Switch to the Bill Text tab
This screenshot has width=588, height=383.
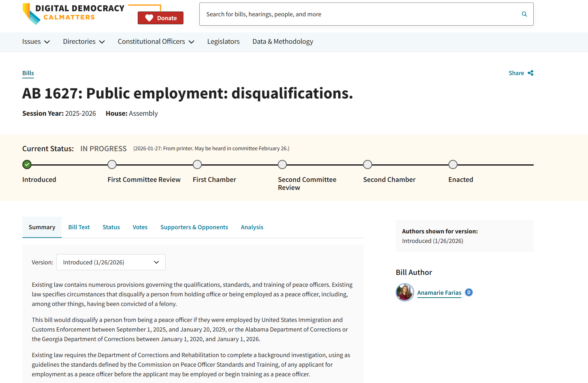[79, 227]
